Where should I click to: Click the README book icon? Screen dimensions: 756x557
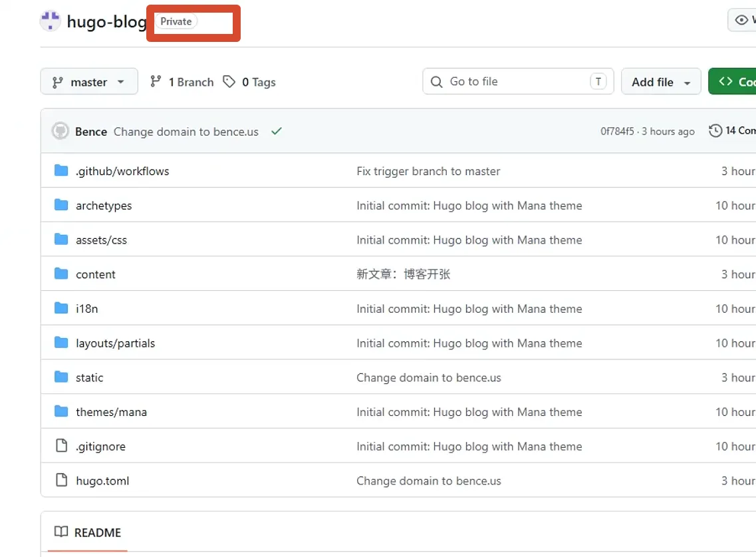(x=61, y=532)
